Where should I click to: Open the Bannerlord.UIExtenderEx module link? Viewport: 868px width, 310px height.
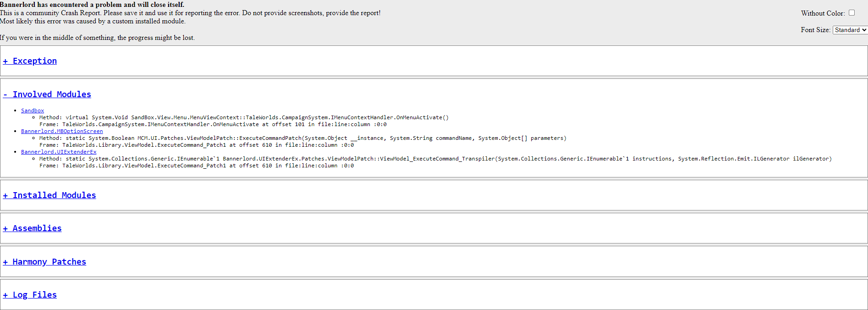(x=59, y=152)
